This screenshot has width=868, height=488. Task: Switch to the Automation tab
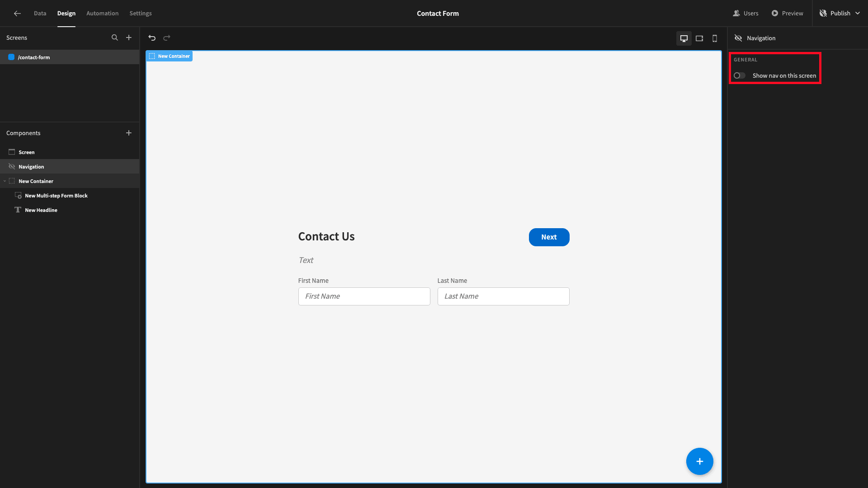click(x=103, y=14)
